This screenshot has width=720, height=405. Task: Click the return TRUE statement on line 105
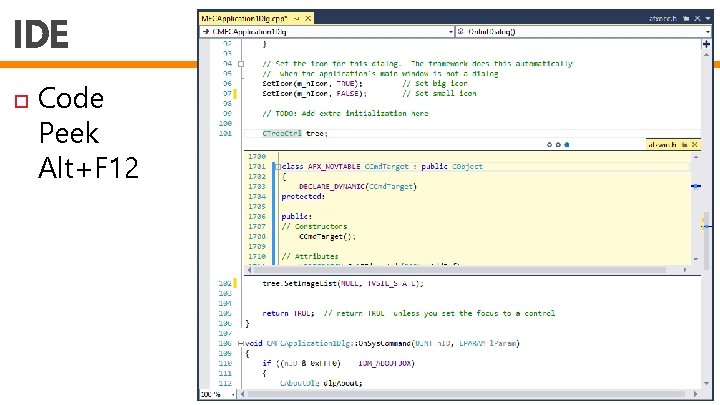tap(288, 313)
